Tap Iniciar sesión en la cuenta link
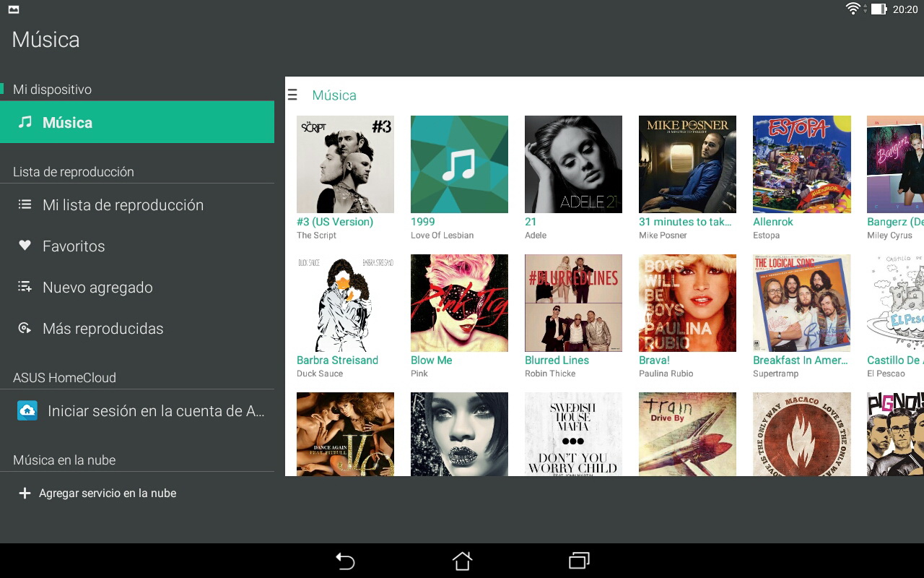The image size is (924, 578). tap(156, 411)
